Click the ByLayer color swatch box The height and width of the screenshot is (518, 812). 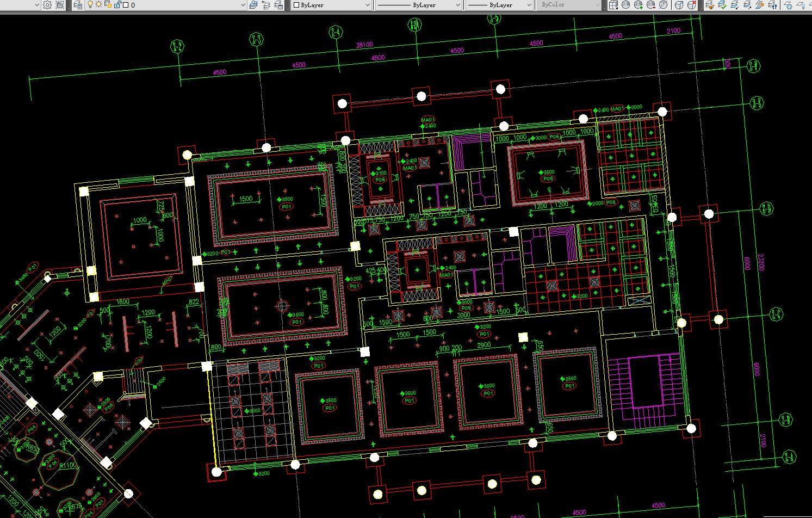296,5
